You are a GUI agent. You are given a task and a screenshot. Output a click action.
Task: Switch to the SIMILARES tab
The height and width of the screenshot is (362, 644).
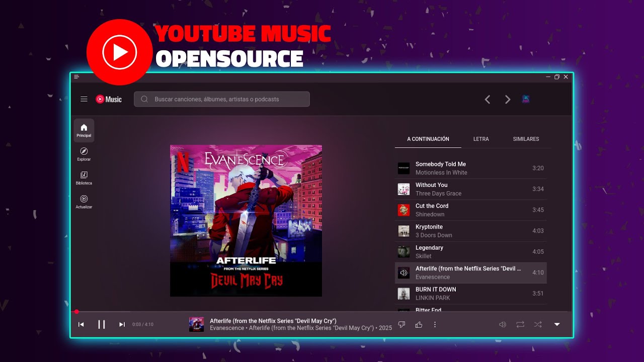(x=526, y=139)
